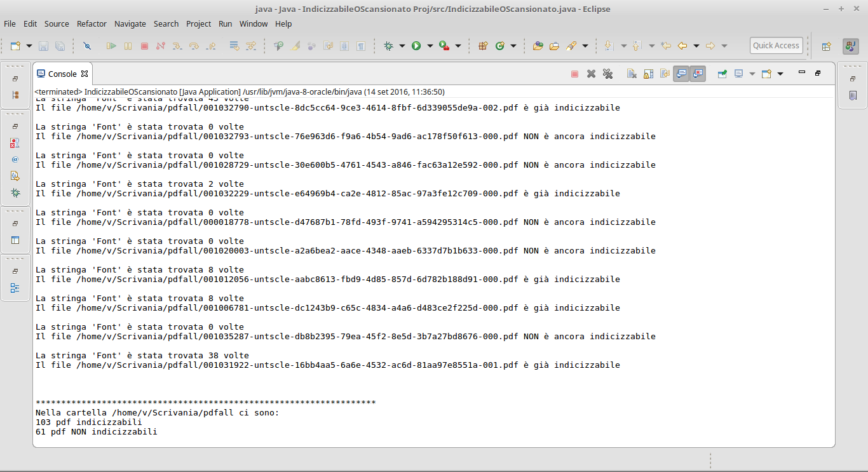
Task: Click the main toolbar Terminate icon
Action: (x=144, y=46)
